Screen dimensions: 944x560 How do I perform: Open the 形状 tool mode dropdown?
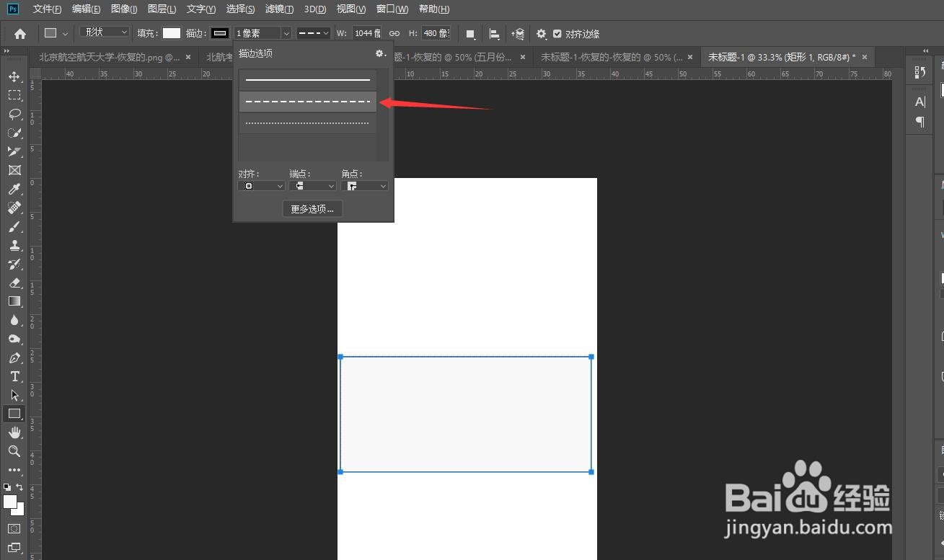[x=105, y=32]
